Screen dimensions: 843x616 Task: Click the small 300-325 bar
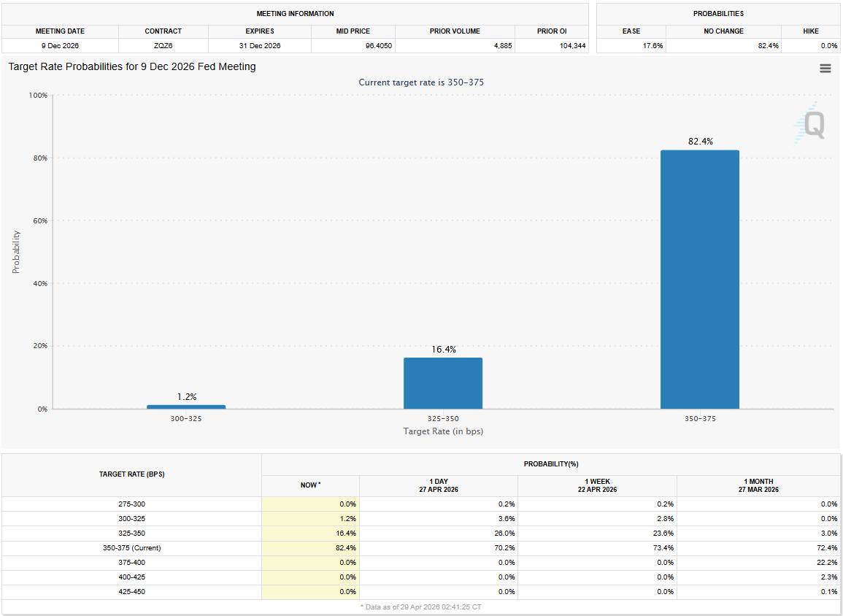(186, 407)
